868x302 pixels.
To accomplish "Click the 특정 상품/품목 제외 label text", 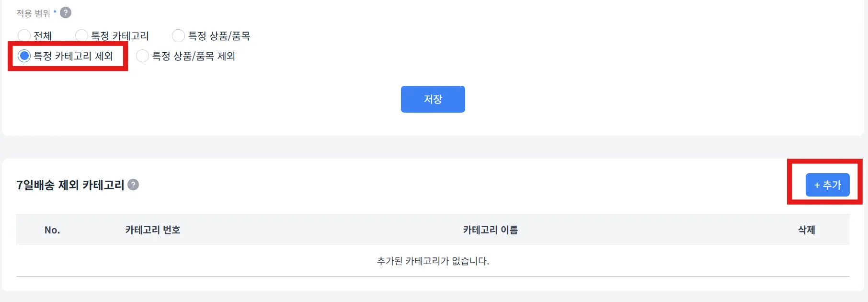I will 194,56.
